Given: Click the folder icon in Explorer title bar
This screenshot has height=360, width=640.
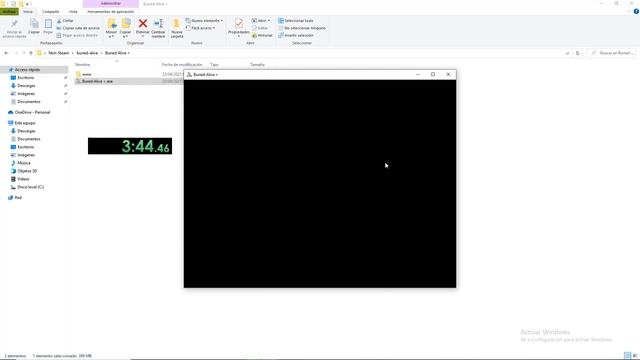Looking at the screenshot, I should pyautogui.click(x=3, y=4).
